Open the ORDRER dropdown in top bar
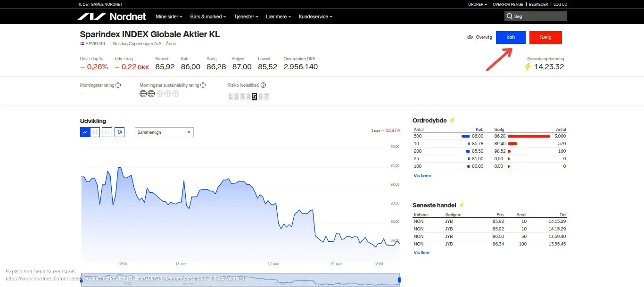The width and height of the screenshot is (644, 287). [478, 4]
